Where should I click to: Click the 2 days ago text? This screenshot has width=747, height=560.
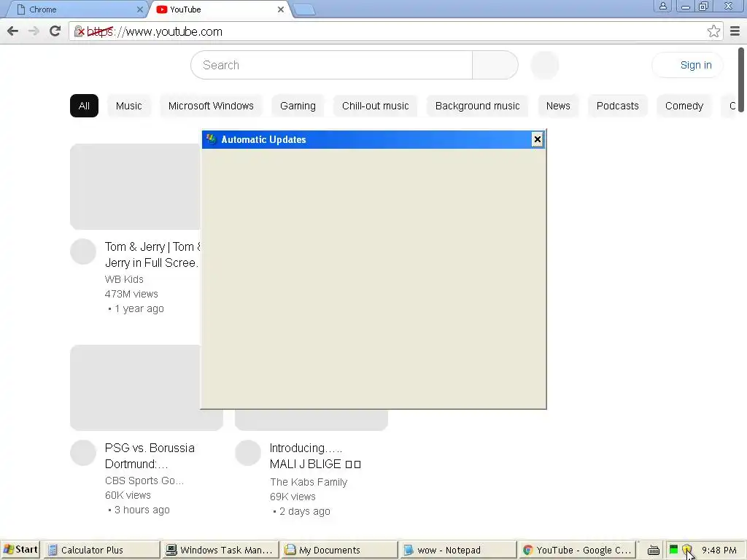pos(305,511)
